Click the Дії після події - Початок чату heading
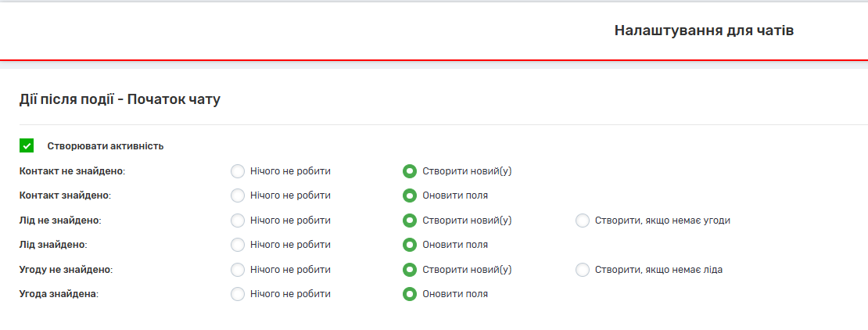The width and height of the screenshot is (868, 330). (120, 99)
